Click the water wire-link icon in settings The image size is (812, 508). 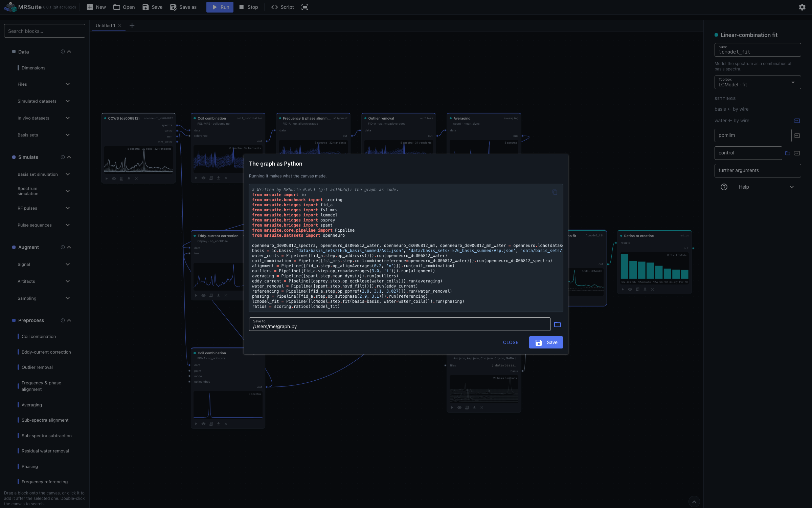(797, 121)
